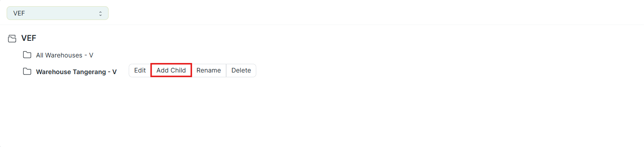
Task: Click Edit for Warehouse Tangerang - V
Action: [x=140, y=71]
